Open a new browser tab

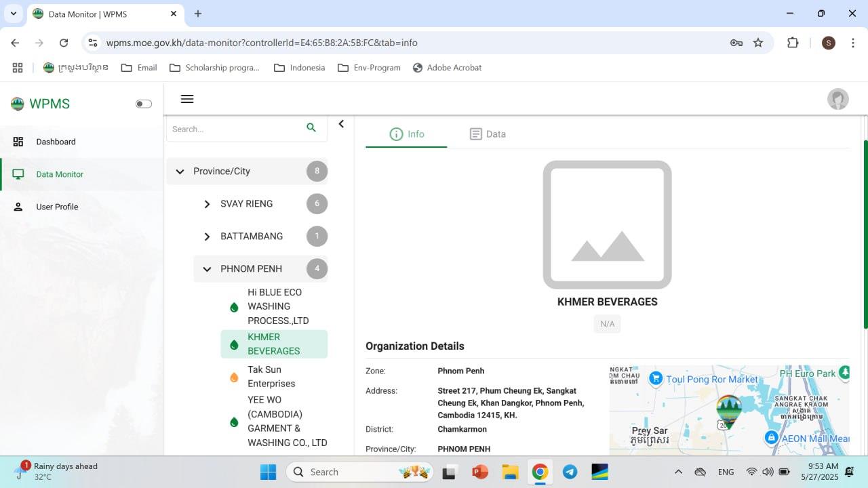pyautogui.click(x=198, y=14)
